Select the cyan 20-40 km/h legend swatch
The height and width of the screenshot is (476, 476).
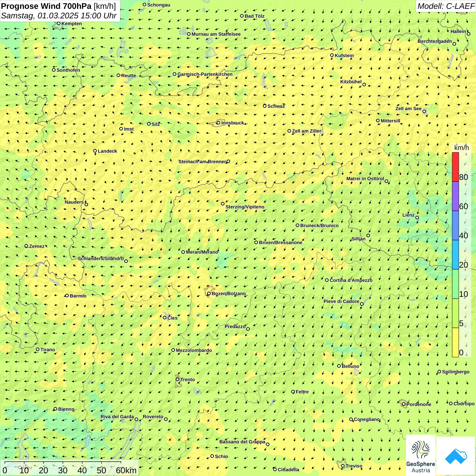pos(455,255)
